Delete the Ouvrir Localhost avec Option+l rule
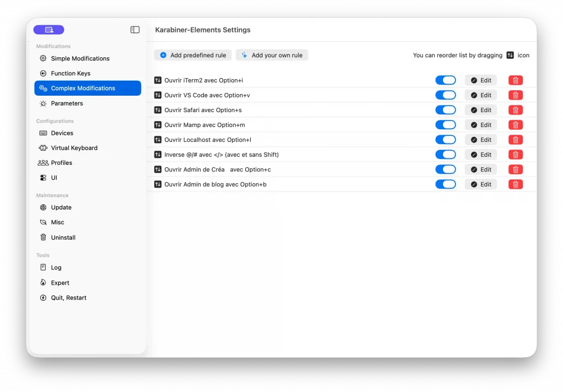 point(515,139)
